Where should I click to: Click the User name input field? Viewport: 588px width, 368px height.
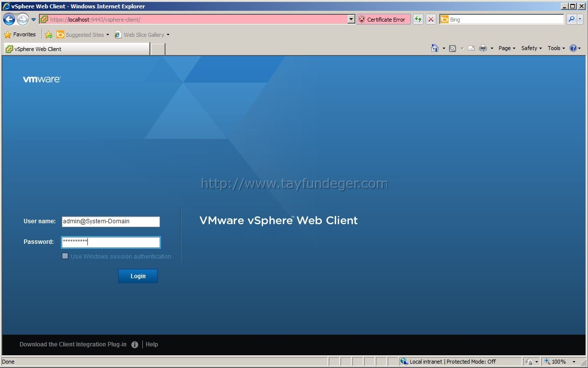[x=110, y=221]
